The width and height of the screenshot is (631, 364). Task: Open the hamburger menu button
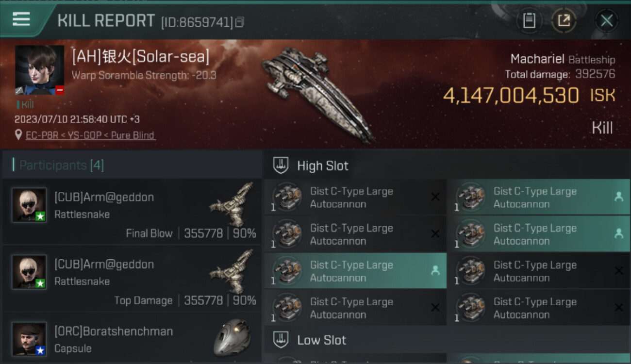pyautogui.click(x=21, y=19)
